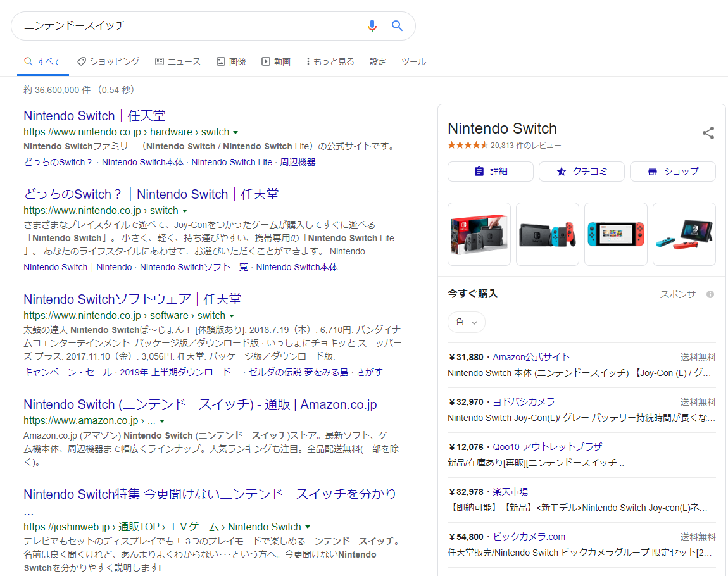The image size is (728, 576).
Task: Click the share icon in Nintendo Switch panel
Action: point(708,133)
